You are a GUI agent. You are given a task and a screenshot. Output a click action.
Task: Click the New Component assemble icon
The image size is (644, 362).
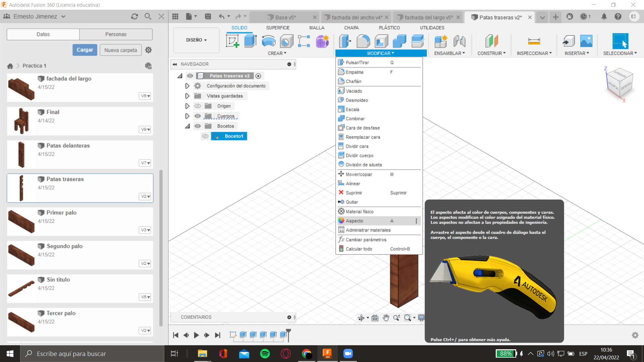(441, 41)
